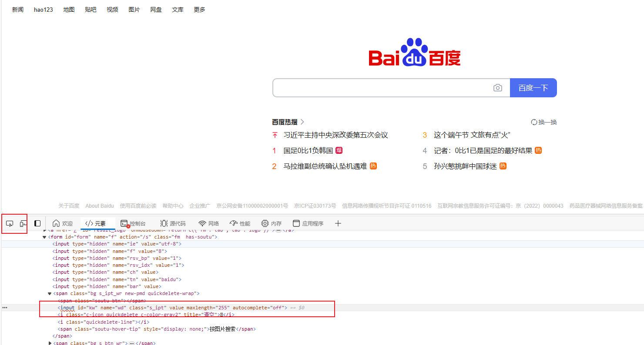Click the 企业推广 footer link

(200, 206)
